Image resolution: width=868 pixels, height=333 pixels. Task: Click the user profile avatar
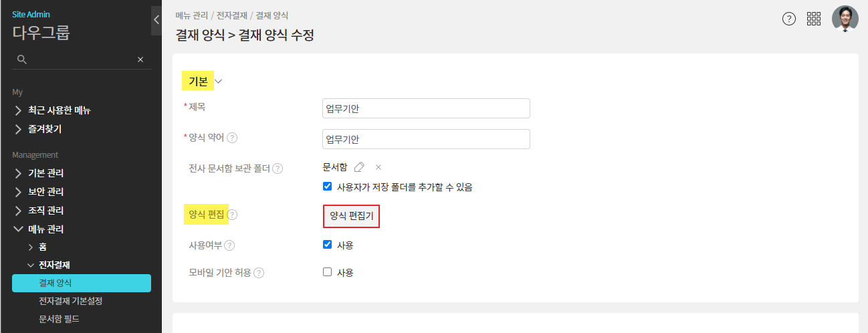pos(845,19)
